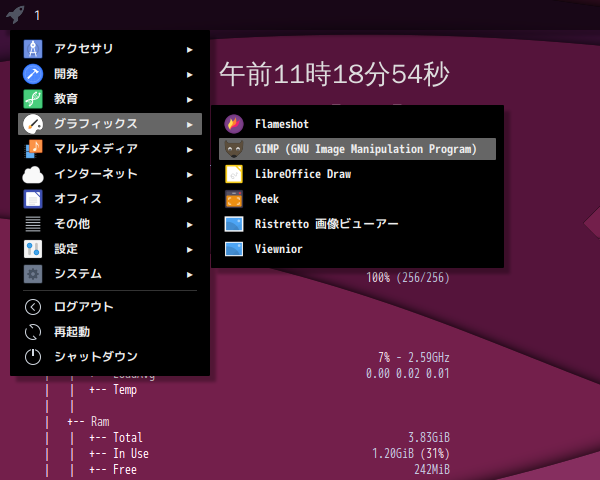The height and width of the screenshot is (480, 600).
Task: Click the 開発 hammer icon
Action: 33,74
